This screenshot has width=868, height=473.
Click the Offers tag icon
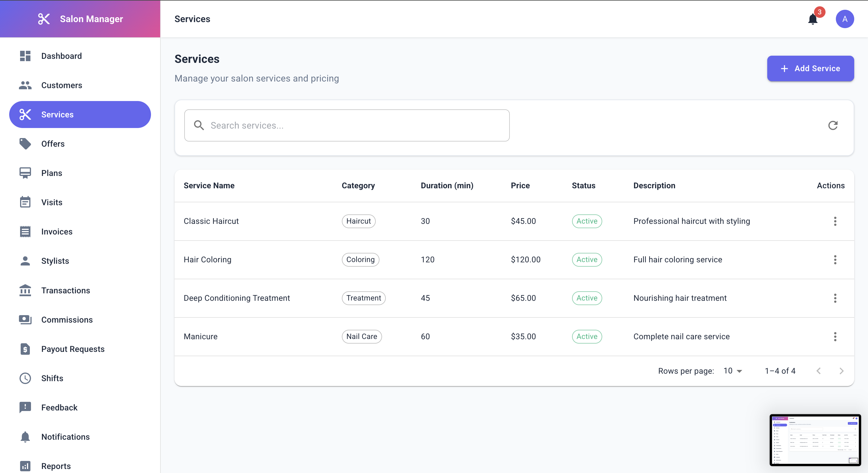click(25, 144)
